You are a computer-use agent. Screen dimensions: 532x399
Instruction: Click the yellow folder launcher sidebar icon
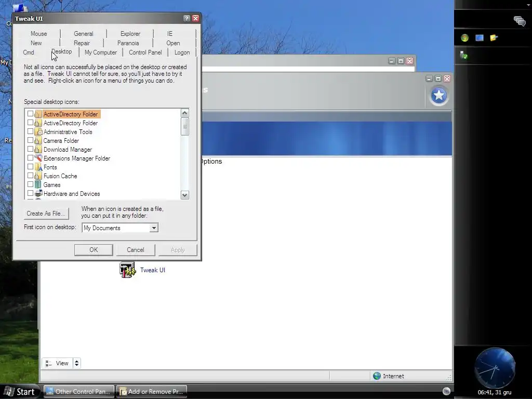pos(494,37)
